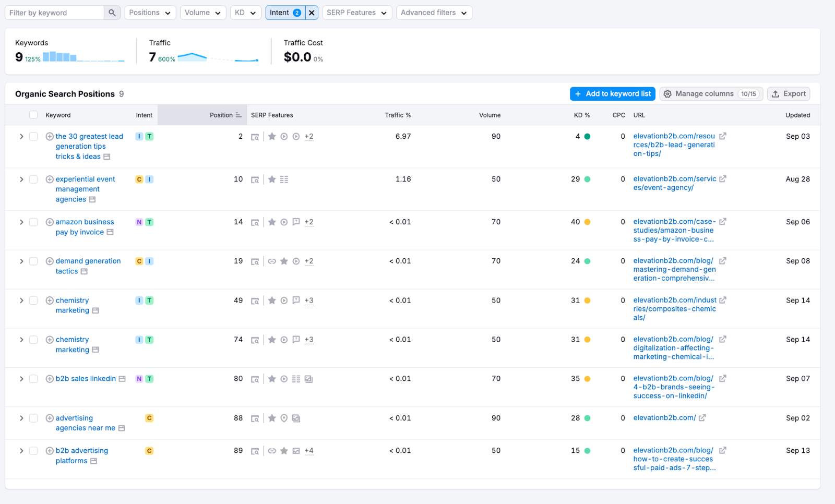Viewport: 835px width, 504px height.
Task: Sort by Traffic % column header
Action: coord(398,115)
